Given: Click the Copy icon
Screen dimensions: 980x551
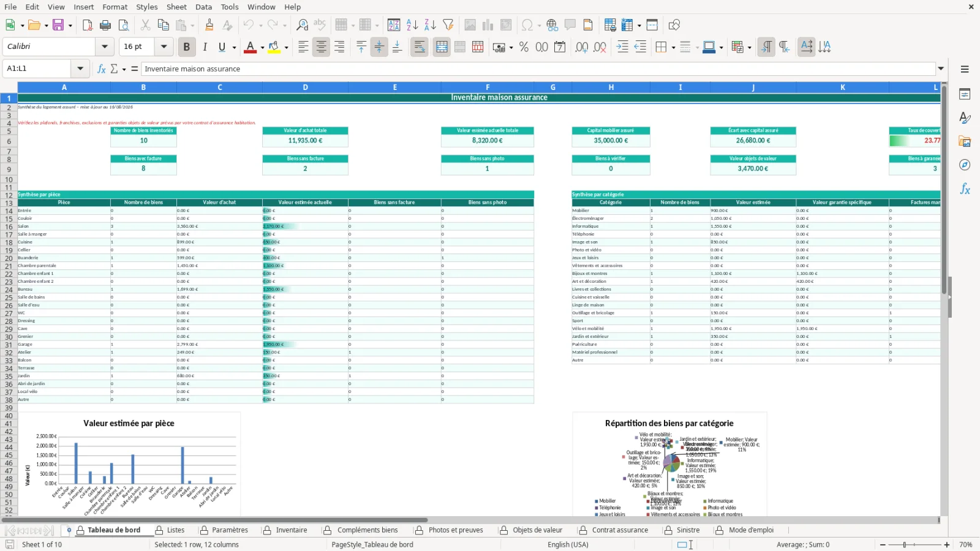Looking at the screenshot, I should [x=163, y=25].
